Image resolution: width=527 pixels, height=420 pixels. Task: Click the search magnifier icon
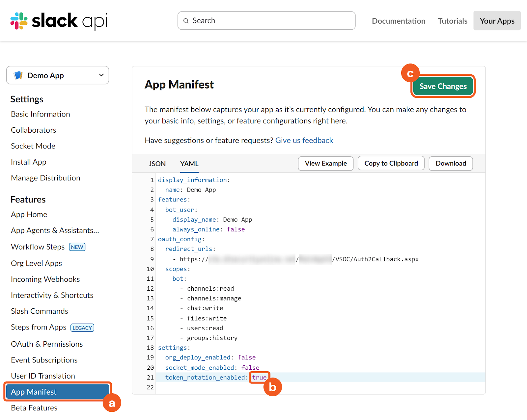186,21
